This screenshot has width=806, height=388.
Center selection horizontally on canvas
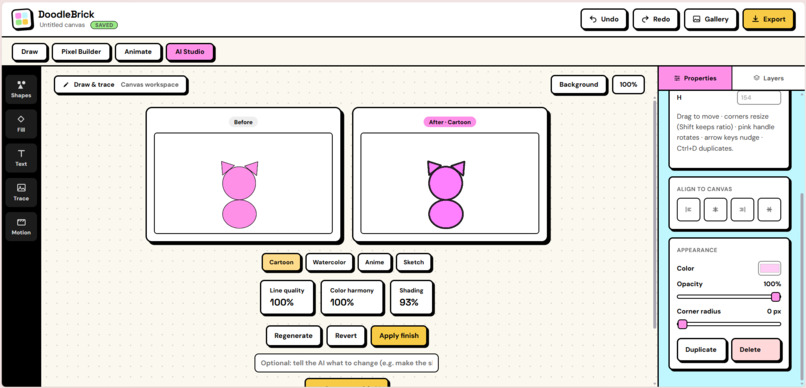click(716, 210)
